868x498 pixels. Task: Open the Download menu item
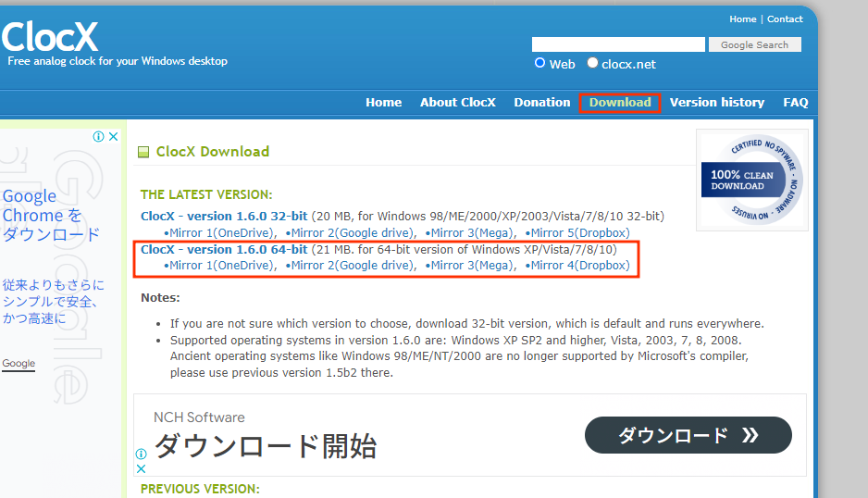(620, 103)
